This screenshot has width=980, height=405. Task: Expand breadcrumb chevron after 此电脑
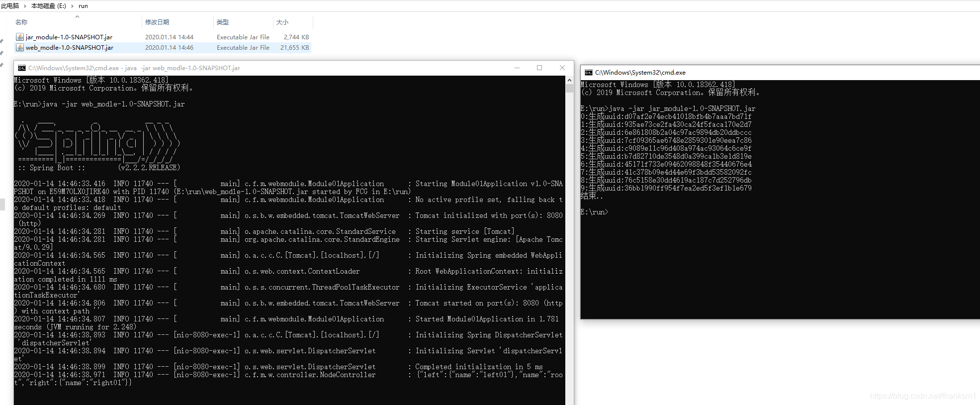(25, 6)
